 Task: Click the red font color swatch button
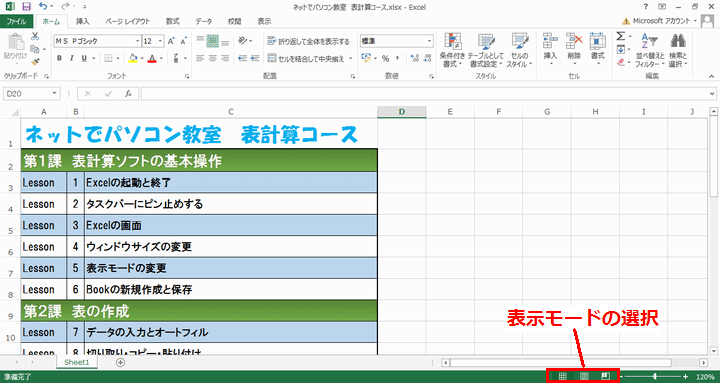tap(152, 58)
